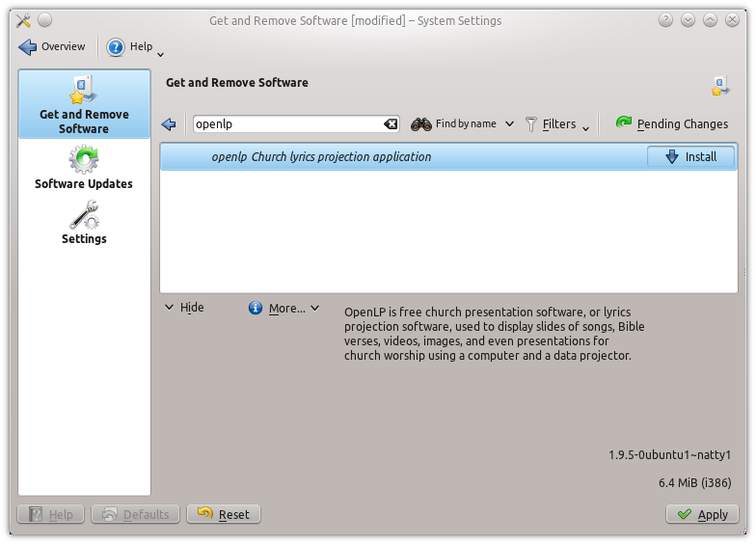756x544 pixels.
Task: Expand the Find by name dropdown arrow
Action: tap(509, 123)
